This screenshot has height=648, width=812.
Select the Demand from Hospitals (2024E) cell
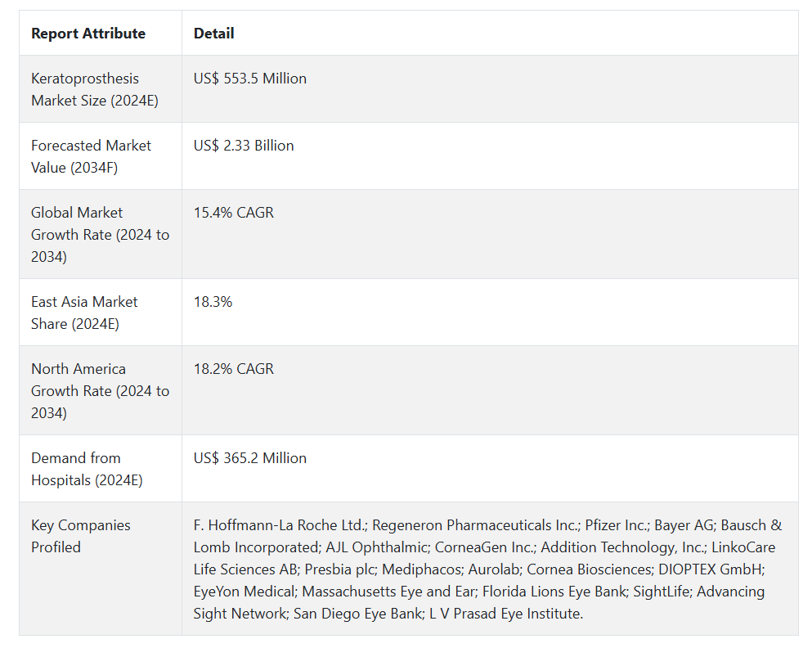click(x=87, y=469)
